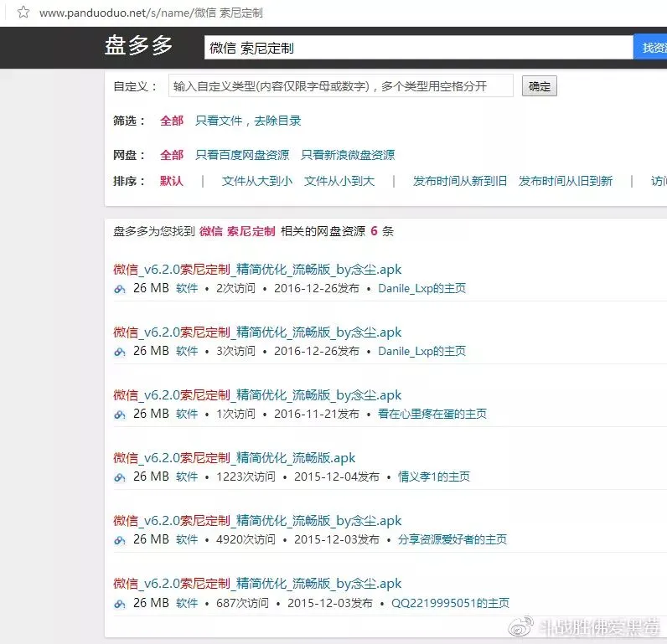Select the 全部 option in 网盘 row
Screen dimensions: 667x644
(172, 155)
